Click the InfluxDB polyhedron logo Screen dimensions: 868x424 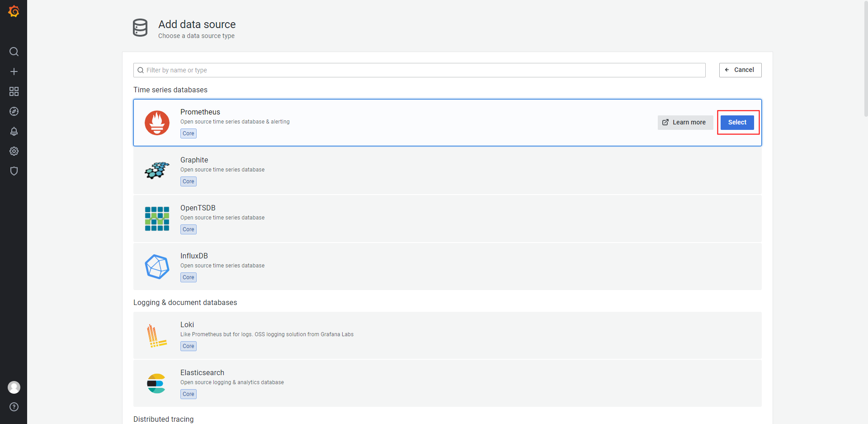coord(157,267)
